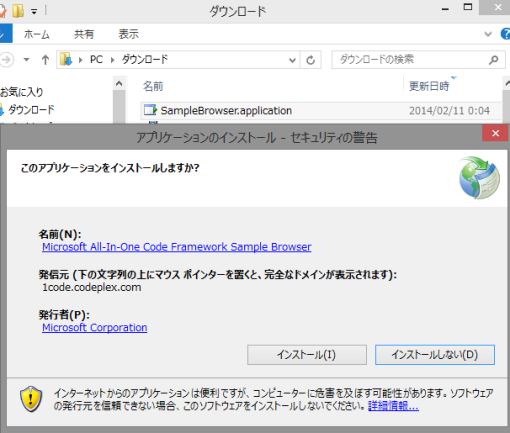This screenshot has width=510, height=433.
Task: Select ダウンロード in navigation pane
Action: [31, 110]
